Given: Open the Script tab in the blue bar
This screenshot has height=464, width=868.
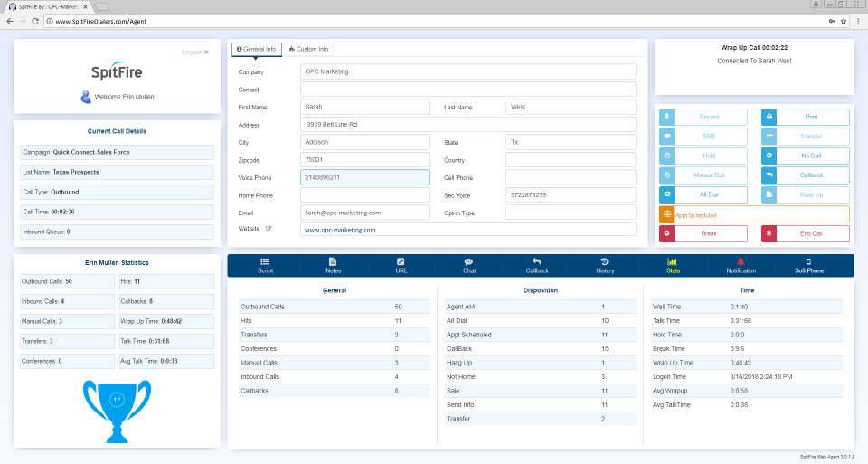Looking at the screenshot, I should (x=265, y=266).
